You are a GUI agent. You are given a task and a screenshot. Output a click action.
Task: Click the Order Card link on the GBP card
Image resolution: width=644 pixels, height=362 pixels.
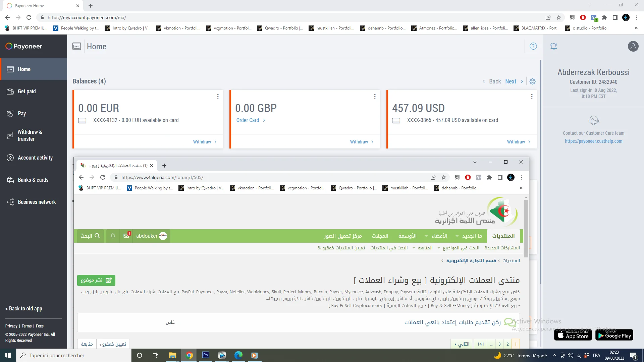250,120
